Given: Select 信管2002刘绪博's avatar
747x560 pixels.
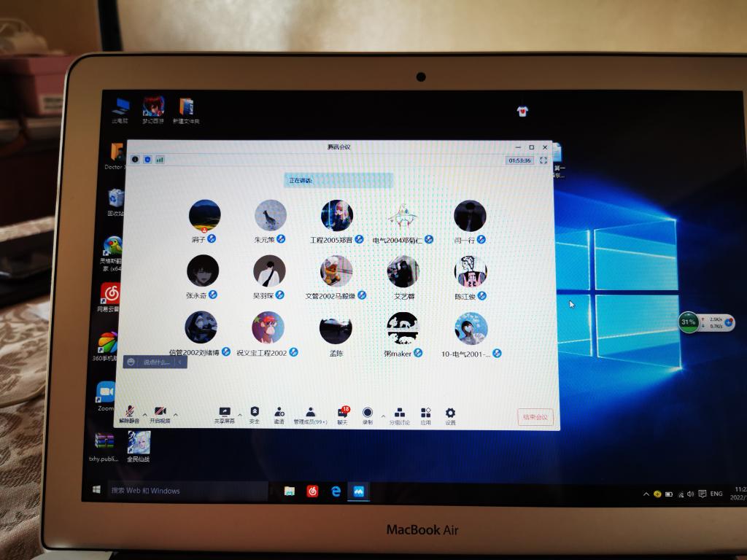Looking at the screenshot, I should pos(201,327).
